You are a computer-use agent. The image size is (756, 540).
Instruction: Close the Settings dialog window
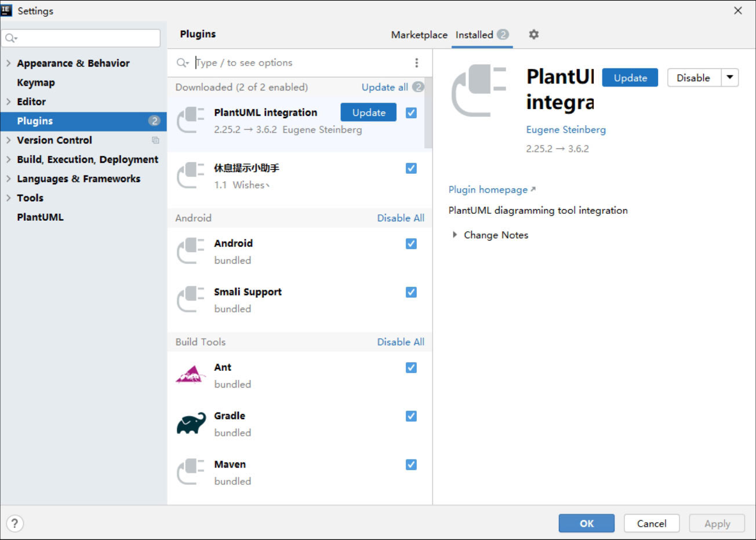pos(738,10)
